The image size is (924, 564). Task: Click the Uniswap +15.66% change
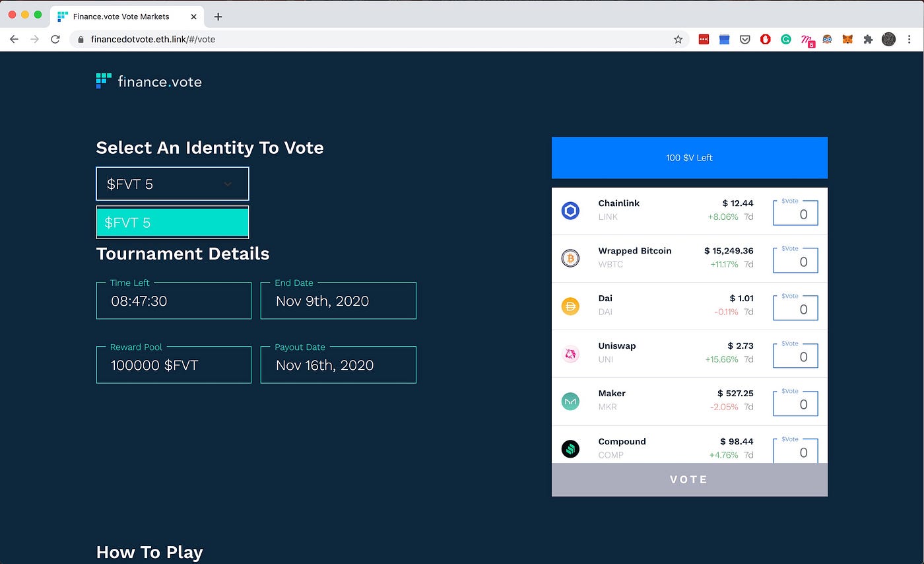tap(721, 359)
